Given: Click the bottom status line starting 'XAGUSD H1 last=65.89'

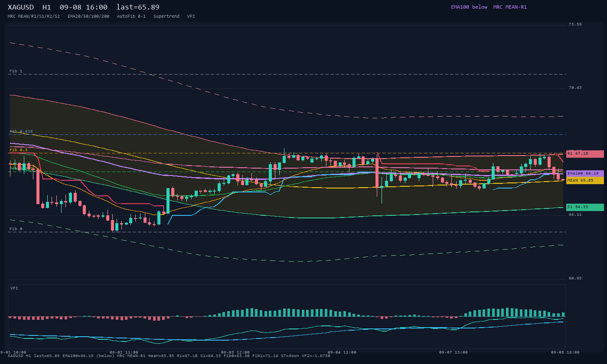Looking at the screenshot, I should click(169, 356).
